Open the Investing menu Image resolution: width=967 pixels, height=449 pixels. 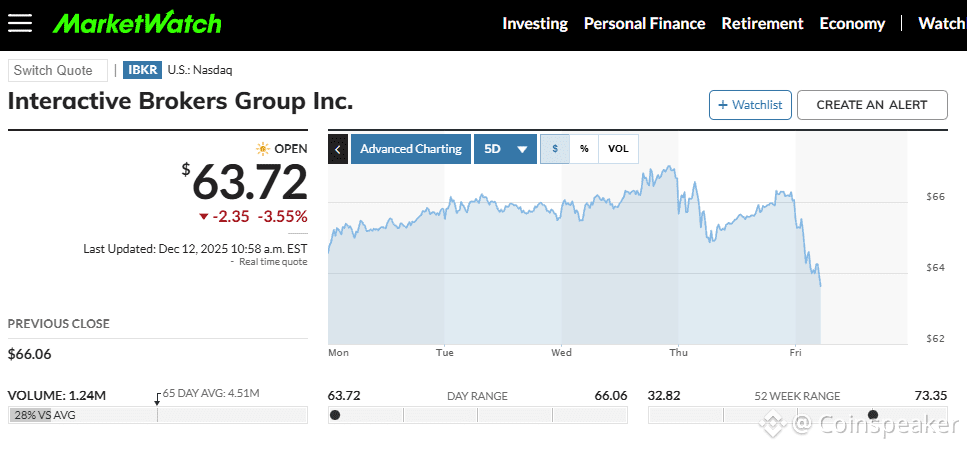[x=535, y=24]
